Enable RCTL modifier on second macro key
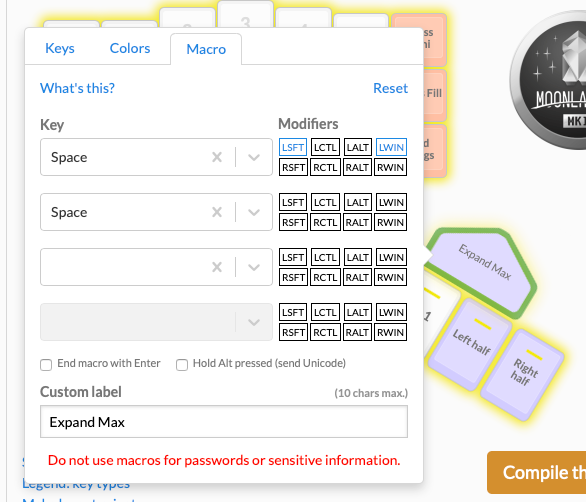Image resolution: width=586 pixels, height=502 pixels. [x=325, y=222]
